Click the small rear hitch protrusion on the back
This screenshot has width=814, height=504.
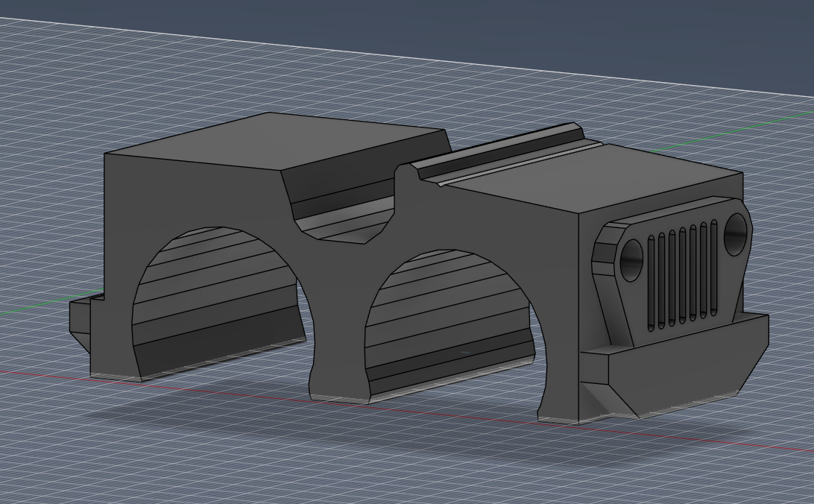[x=82, y=321]
